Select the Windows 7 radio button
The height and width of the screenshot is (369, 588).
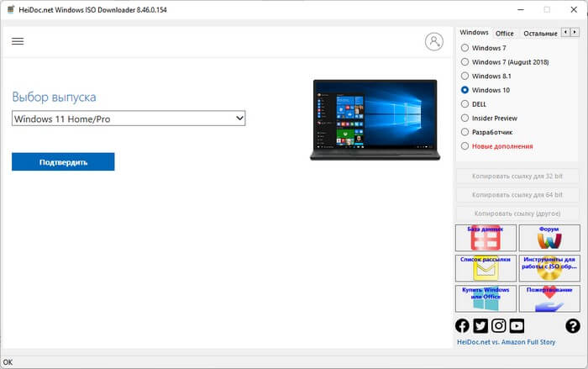click(x=465, y=48)
